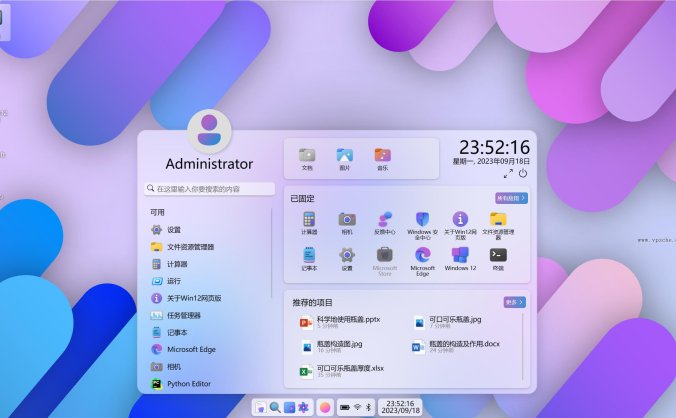Open the Documents (文档) folder shortcut

(307, 159)
